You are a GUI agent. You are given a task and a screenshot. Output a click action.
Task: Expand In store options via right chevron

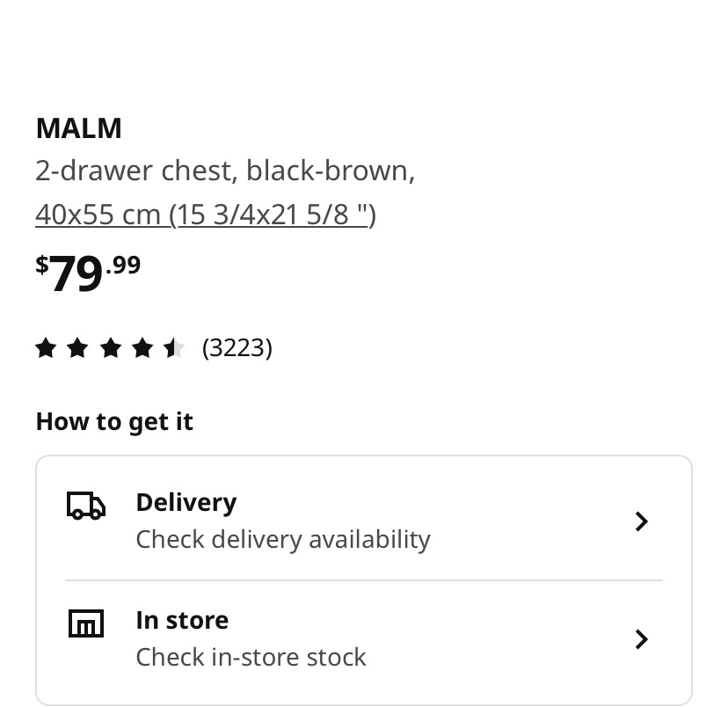tap(642, 638)
